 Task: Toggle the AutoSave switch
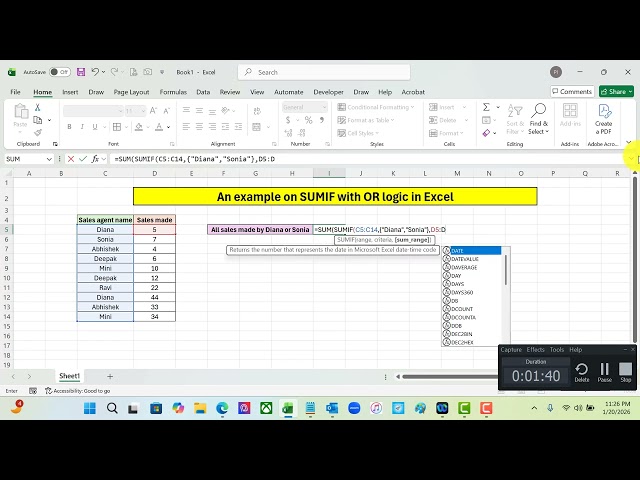[x=60, y=72]
